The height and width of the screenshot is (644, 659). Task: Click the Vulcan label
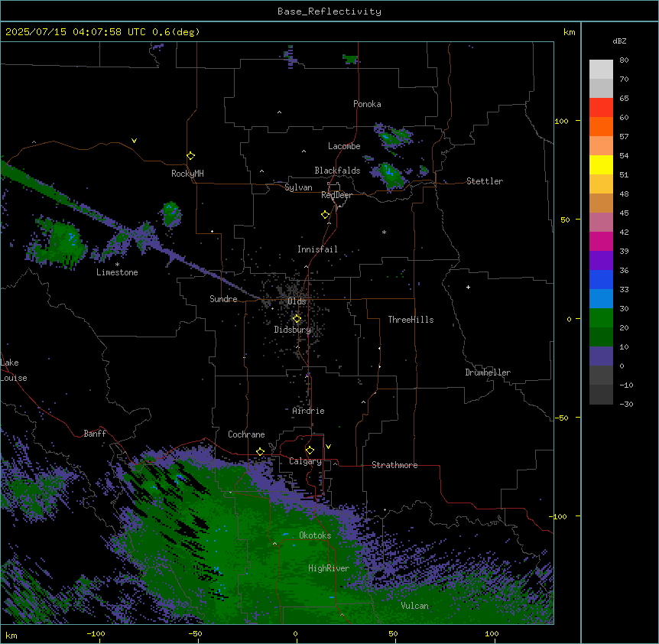pos(415,606)
